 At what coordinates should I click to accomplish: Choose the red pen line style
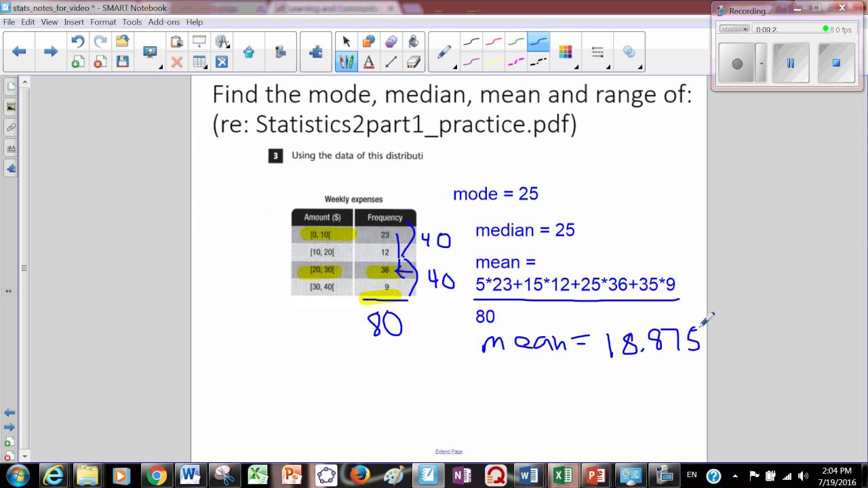(x=494, y=42)
